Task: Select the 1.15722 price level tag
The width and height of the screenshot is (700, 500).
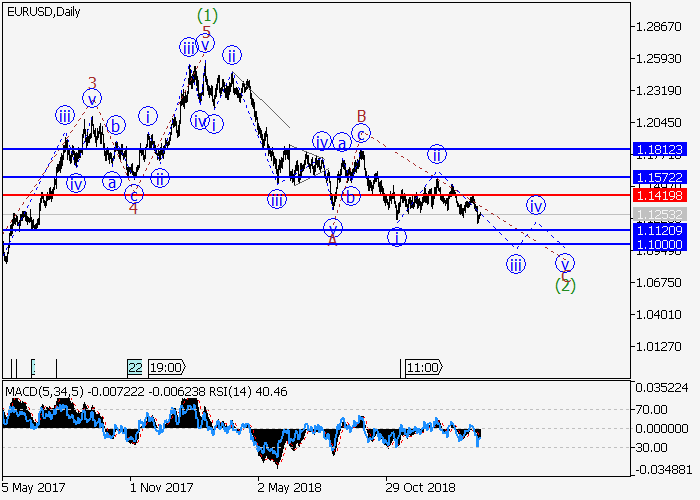Action: [x=658, y=176]
